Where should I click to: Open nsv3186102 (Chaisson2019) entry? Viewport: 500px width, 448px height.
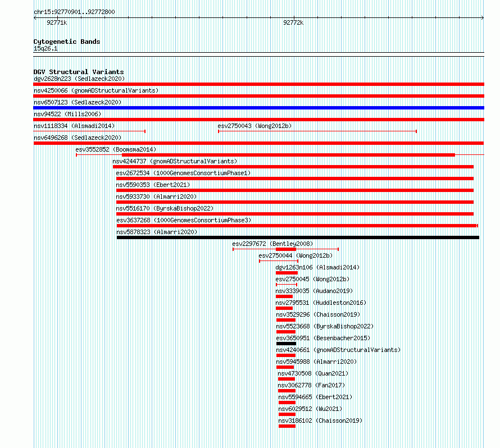(x=320, y=420)
